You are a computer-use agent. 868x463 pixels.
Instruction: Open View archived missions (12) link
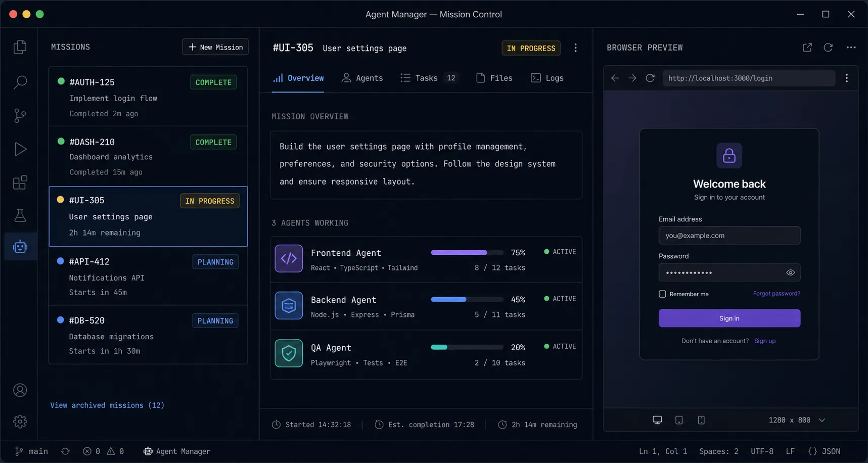pyautogui.click(x=107, y=405)
